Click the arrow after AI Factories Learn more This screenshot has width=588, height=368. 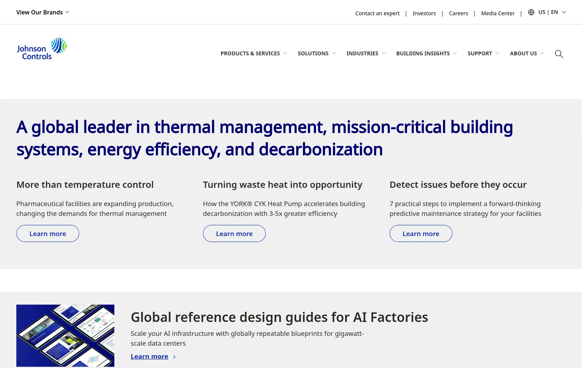(174, 357)
